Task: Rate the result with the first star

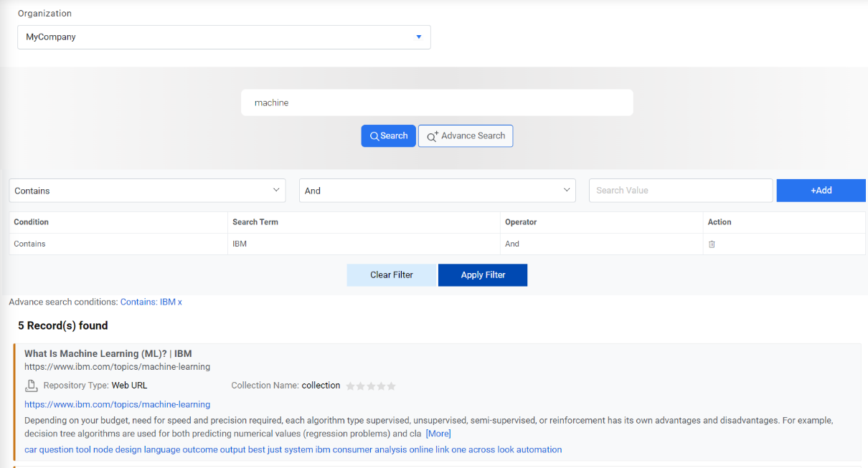Action: click(351, 386)
